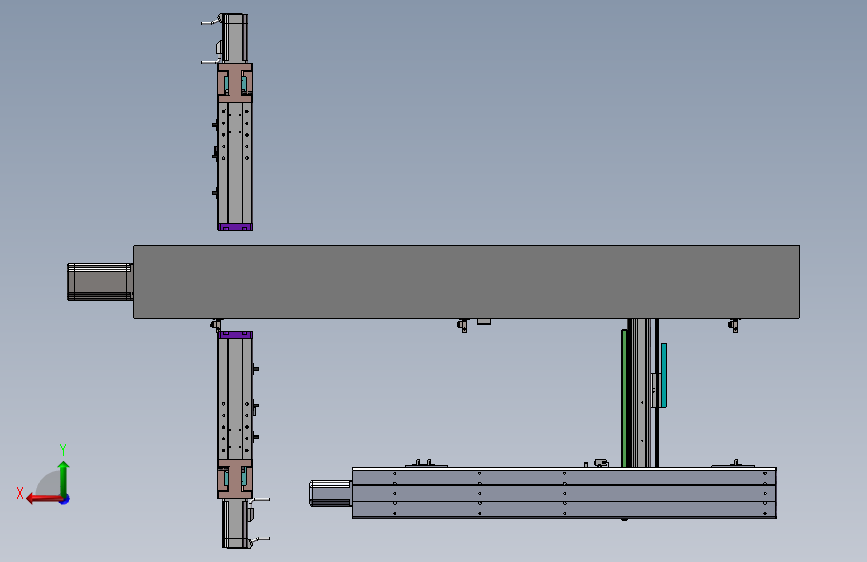Select the motor of bottom horizontal actuator
This screenshot has height=562, width=867.
click(331, 493)
